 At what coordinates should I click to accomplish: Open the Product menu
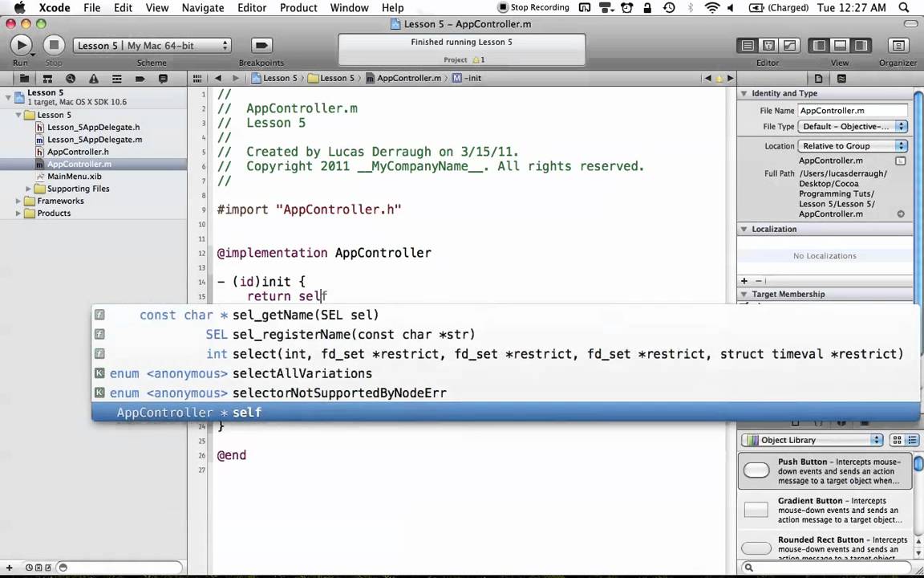coord(298,8)
